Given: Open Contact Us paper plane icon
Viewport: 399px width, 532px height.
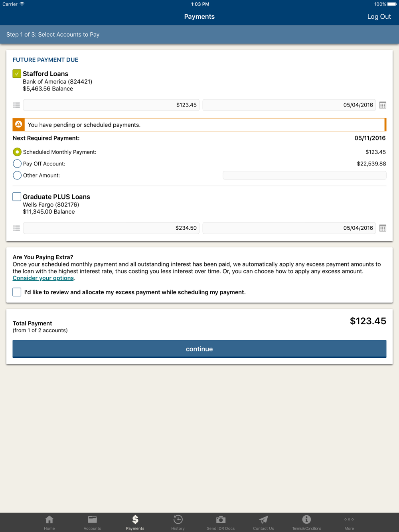Looking at the screenshot, I should click(x=263, y=520).
